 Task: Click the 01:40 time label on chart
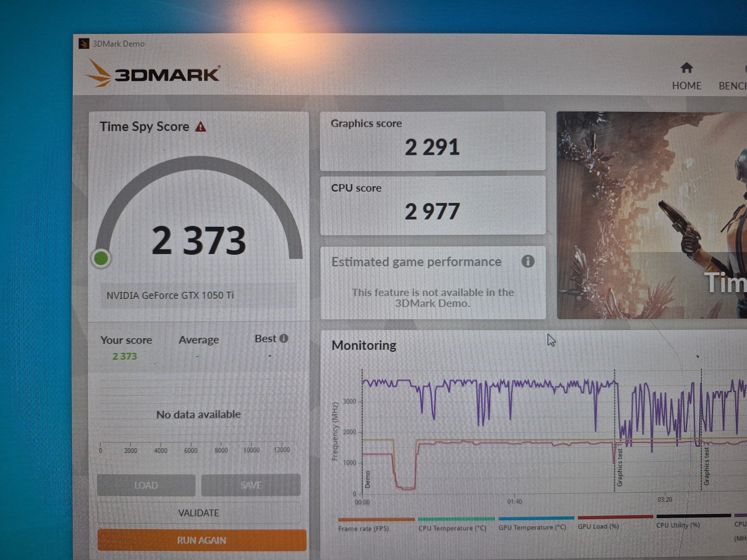tap(514, 502)
